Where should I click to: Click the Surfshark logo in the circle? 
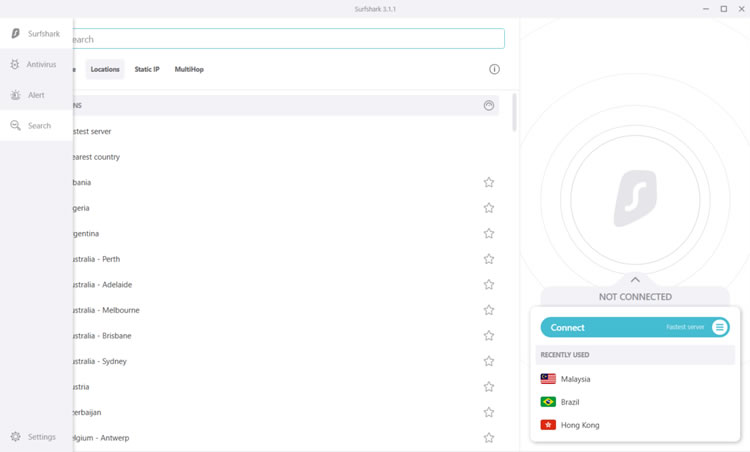(x=635, y=198)
